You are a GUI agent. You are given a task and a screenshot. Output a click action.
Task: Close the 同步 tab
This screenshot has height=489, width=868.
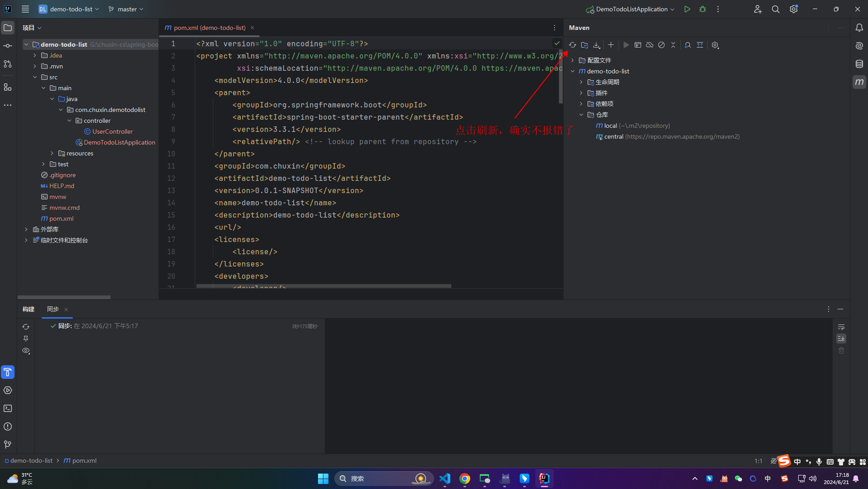(x=66, y=310)
